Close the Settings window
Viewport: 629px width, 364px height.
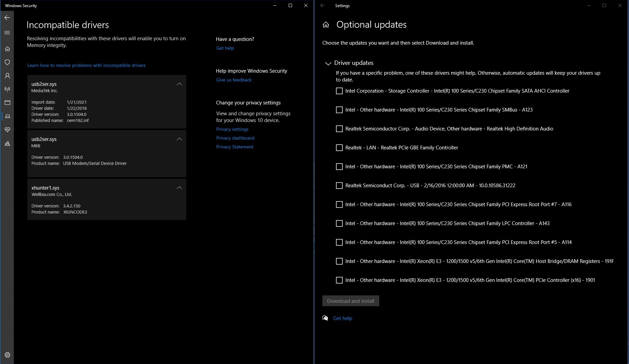click(620, 5)
